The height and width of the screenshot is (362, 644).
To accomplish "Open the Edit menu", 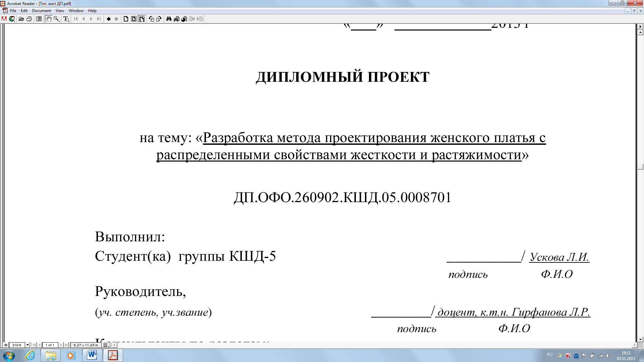I will 24,11.
